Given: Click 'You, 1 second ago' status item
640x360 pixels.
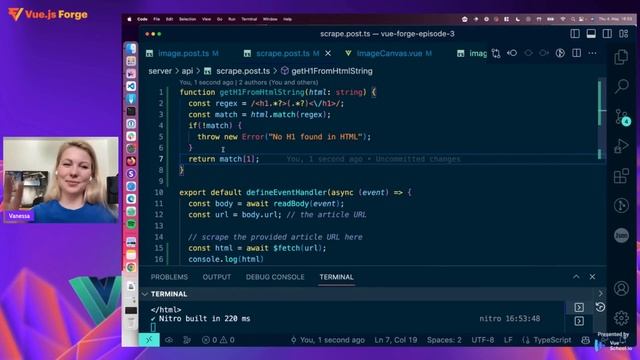Looking at the screenshot, I should click(327, 340).
